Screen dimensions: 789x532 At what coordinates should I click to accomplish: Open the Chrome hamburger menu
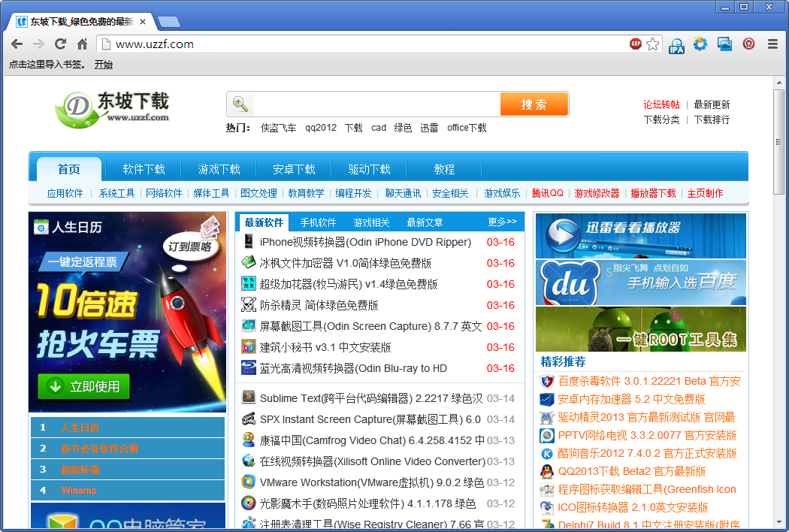pos(773,44)
